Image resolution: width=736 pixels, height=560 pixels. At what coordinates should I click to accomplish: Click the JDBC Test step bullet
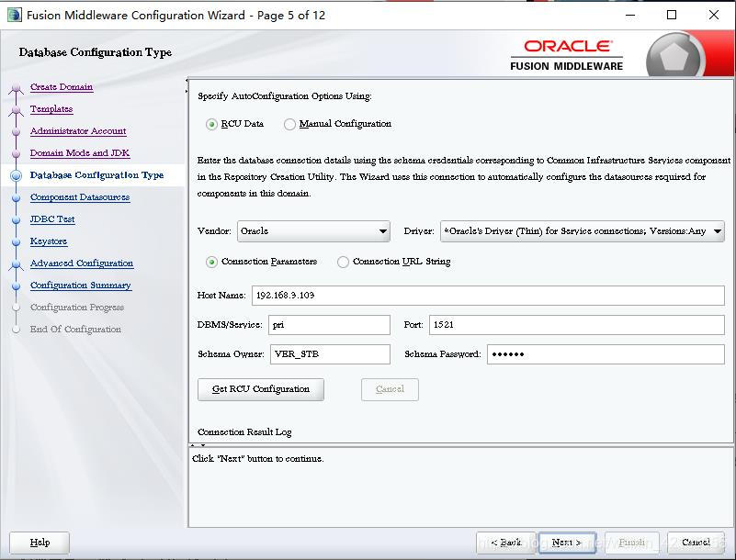(x=16, y=220)
